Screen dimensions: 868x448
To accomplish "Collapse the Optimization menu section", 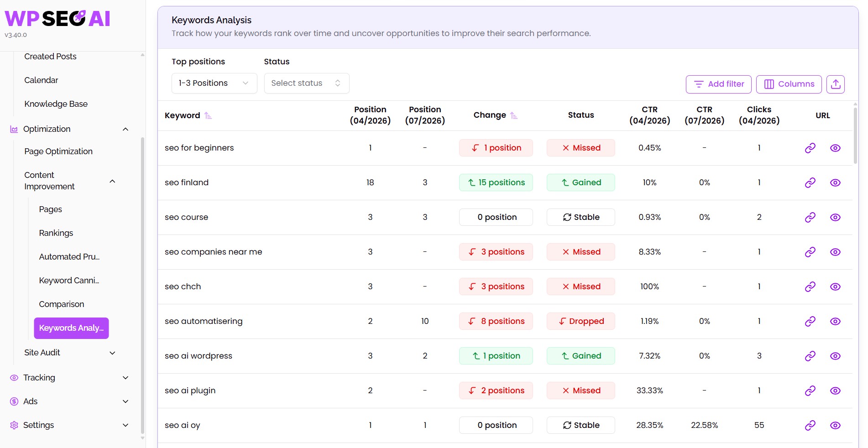I will click(125, 129).
